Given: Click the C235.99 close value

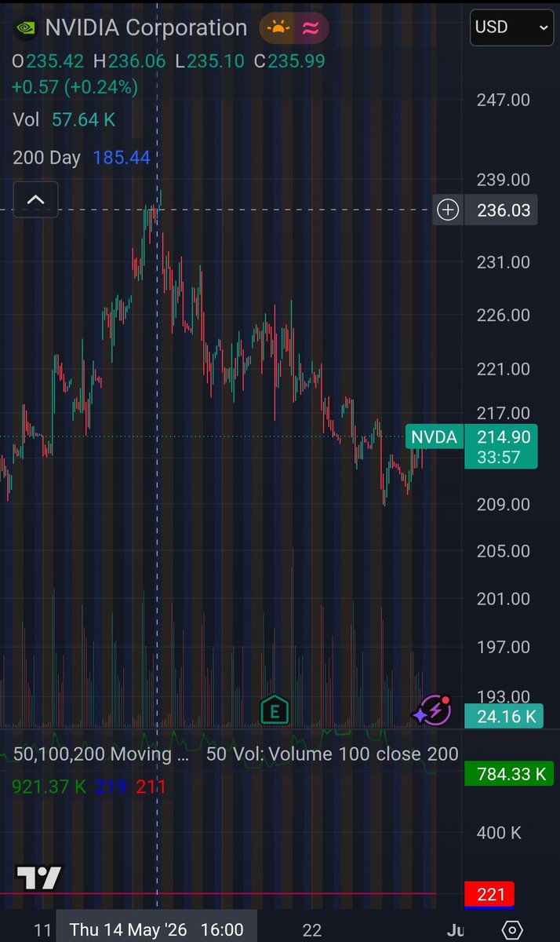Looking at the screenshot, I should (x=289, y=61).
